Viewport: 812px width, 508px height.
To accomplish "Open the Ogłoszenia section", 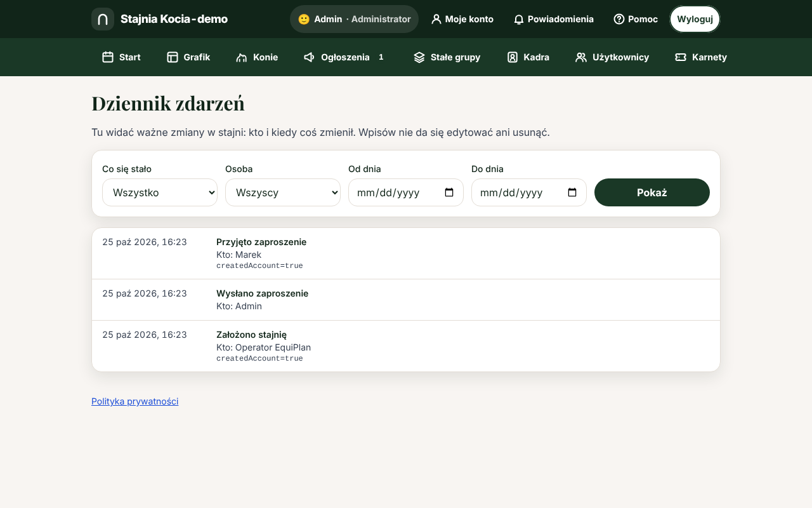I will click(x=345, y=57).
